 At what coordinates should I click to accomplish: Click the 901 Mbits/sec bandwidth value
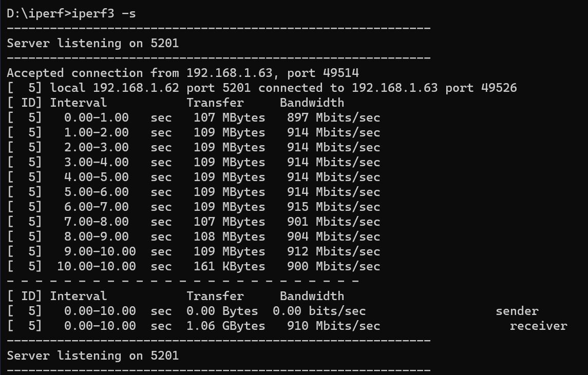click(x=333, y=222)
